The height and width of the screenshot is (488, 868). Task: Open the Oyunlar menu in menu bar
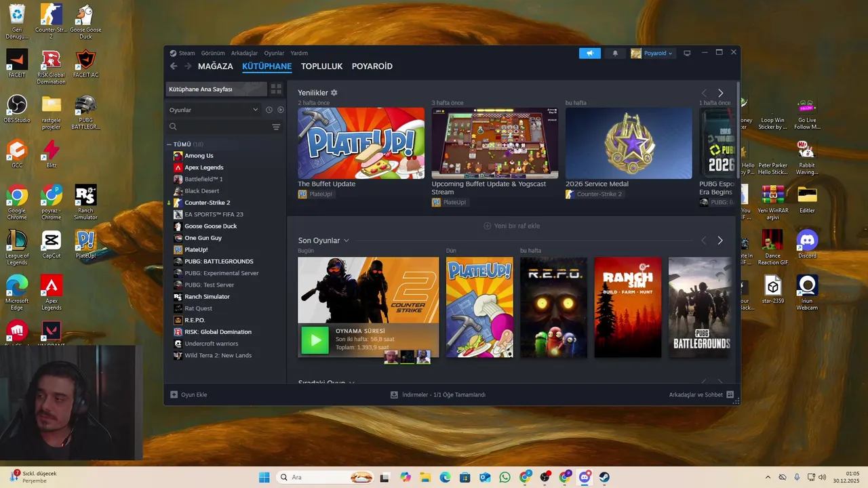coord(274,53)
